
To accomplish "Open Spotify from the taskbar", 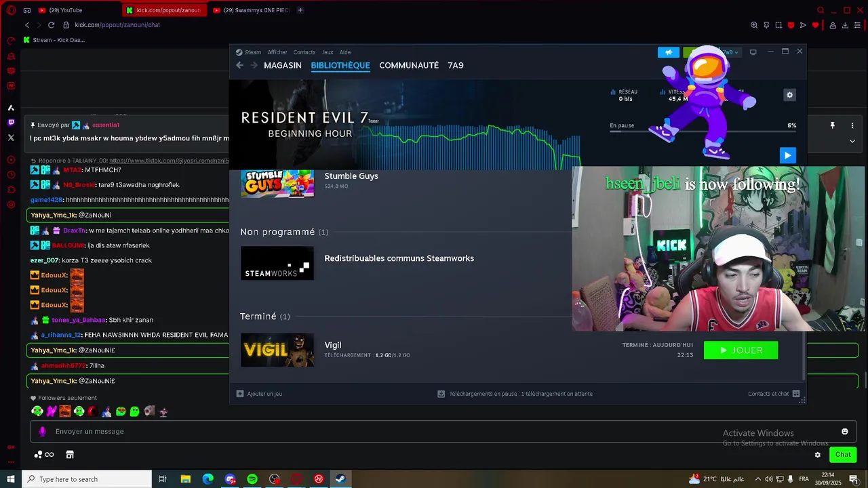I will 252,479.
